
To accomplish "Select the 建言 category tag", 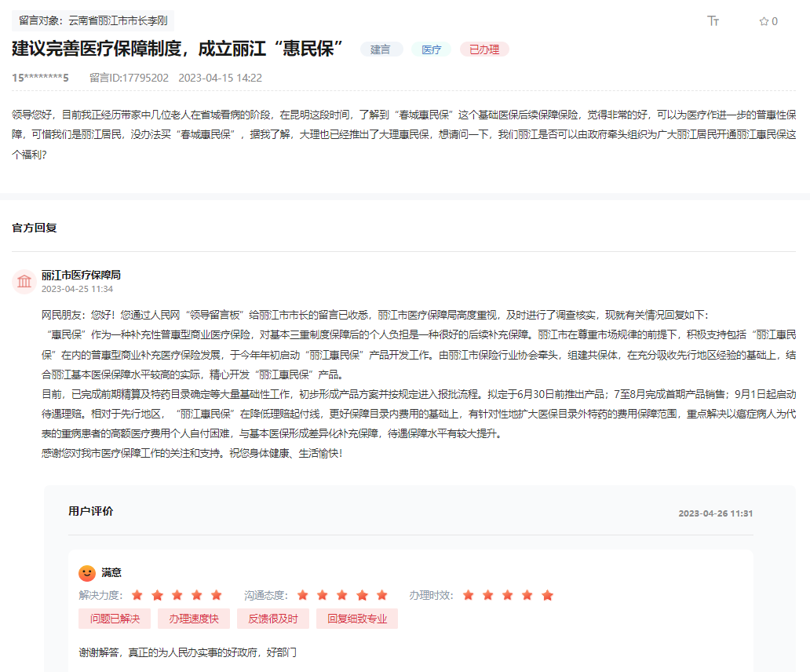I will click(x=381, y=49).
